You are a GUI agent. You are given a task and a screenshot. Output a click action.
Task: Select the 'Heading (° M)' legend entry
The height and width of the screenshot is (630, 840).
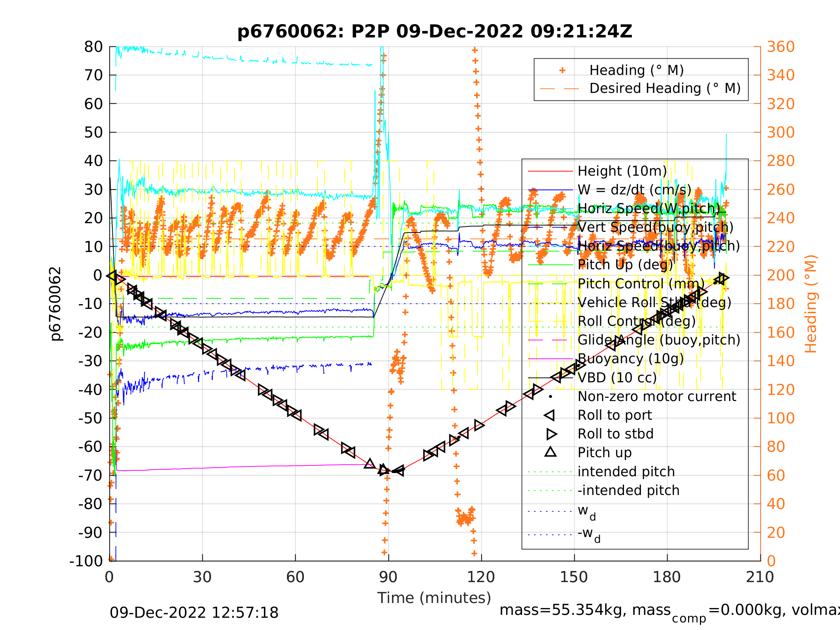[637, 70]
